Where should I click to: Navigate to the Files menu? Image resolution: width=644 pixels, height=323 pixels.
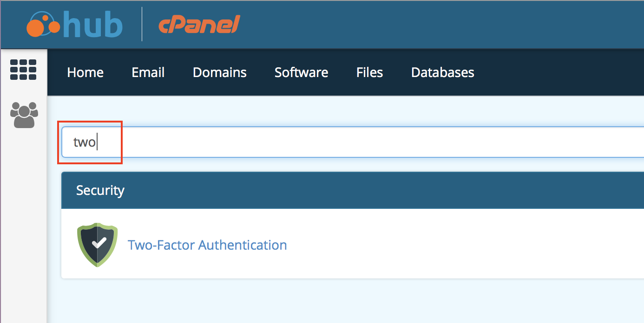(x=369, y=72)
